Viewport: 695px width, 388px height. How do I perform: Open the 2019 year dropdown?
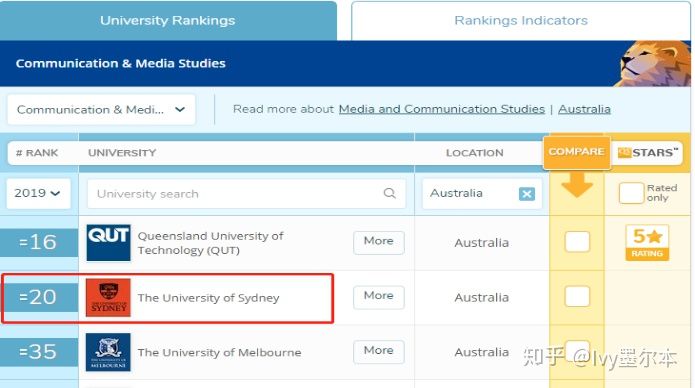(38, 193)
